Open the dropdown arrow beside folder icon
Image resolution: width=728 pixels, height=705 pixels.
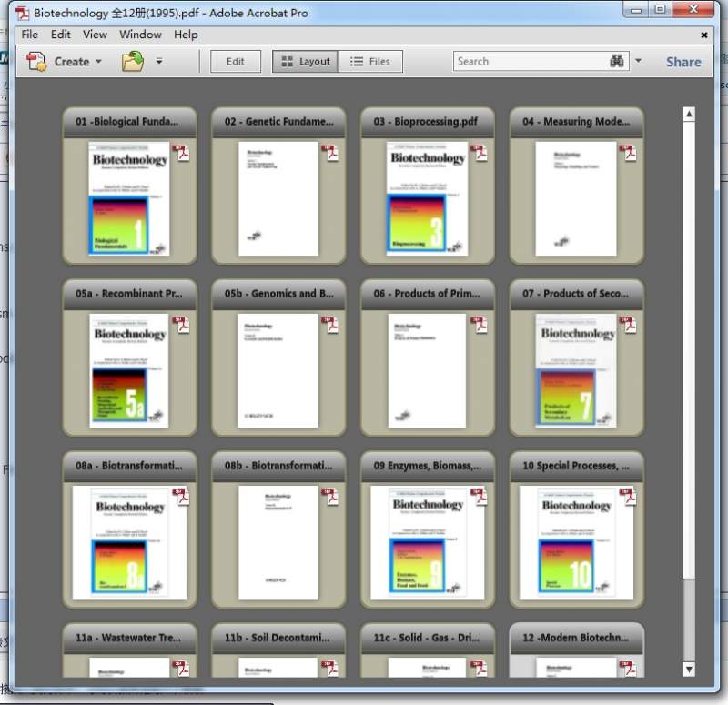[x=159, y=61]
